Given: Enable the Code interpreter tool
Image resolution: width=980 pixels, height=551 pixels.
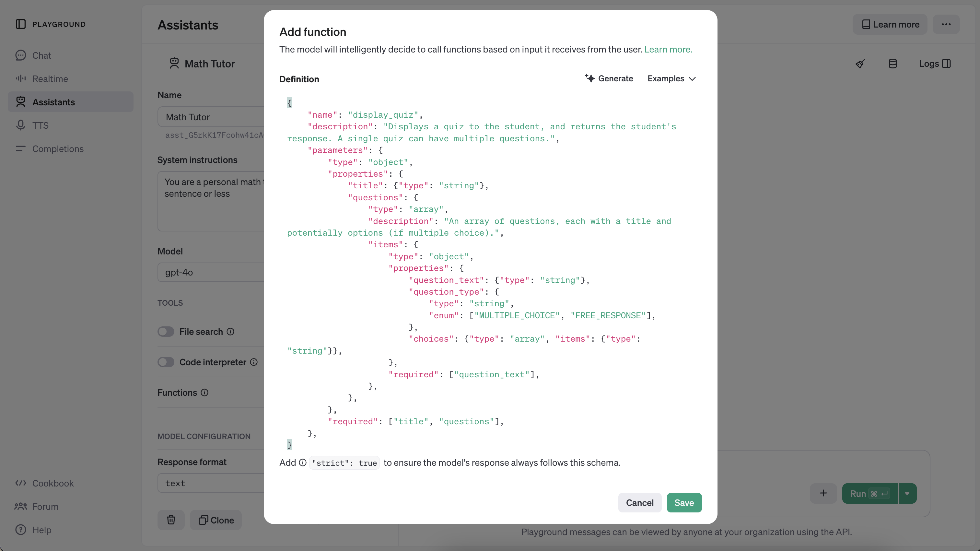Looking at the screenshot, I should (166, 362).
